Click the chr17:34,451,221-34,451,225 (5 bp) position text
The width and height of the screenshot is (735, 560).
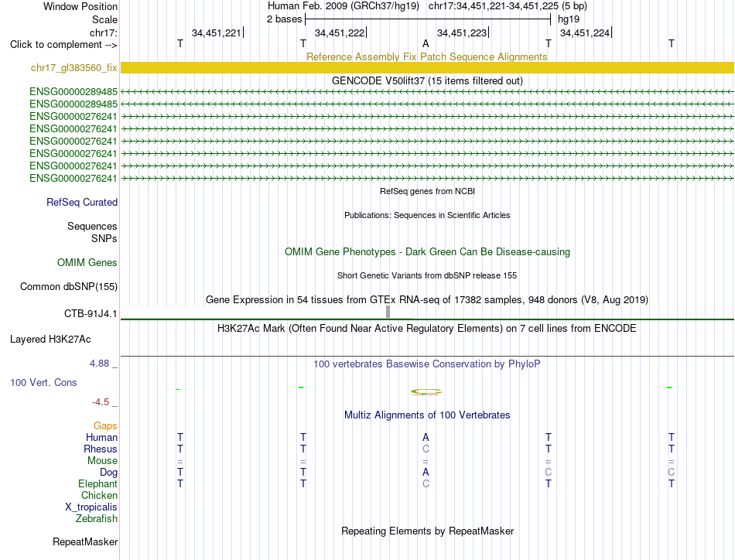(x=508, y=6)
